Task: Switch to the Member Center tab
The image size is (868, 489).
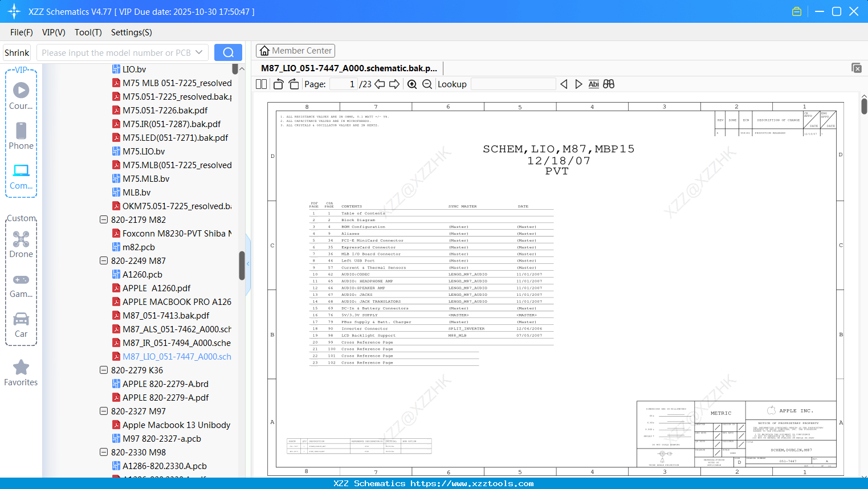Action: 295,51
